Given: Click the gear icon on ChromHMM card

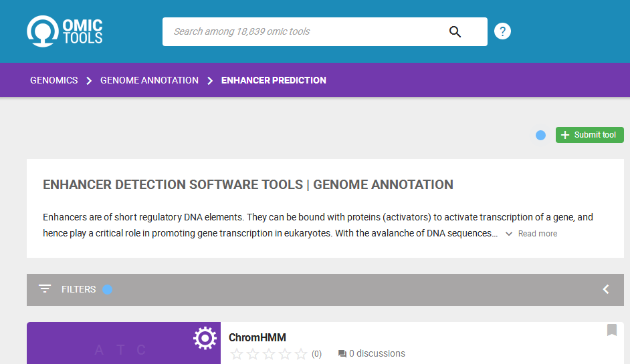Looking at the screenshot, I should pyautogui.click(x=205, y=338).
